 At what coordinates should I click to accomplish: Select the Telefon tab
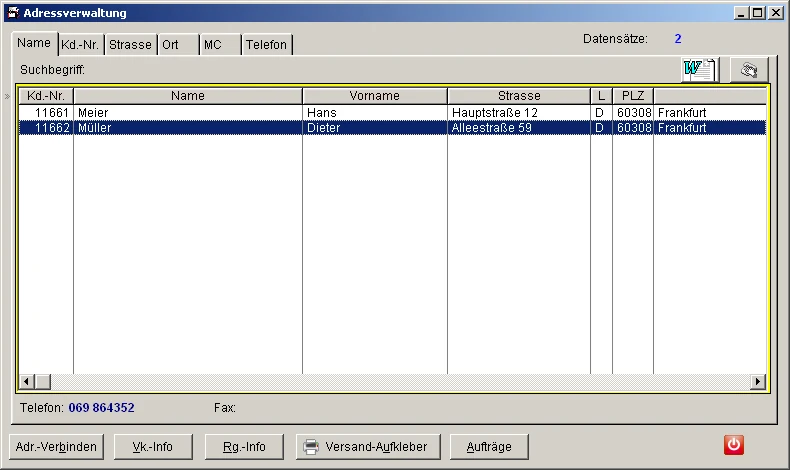(267, 45)
